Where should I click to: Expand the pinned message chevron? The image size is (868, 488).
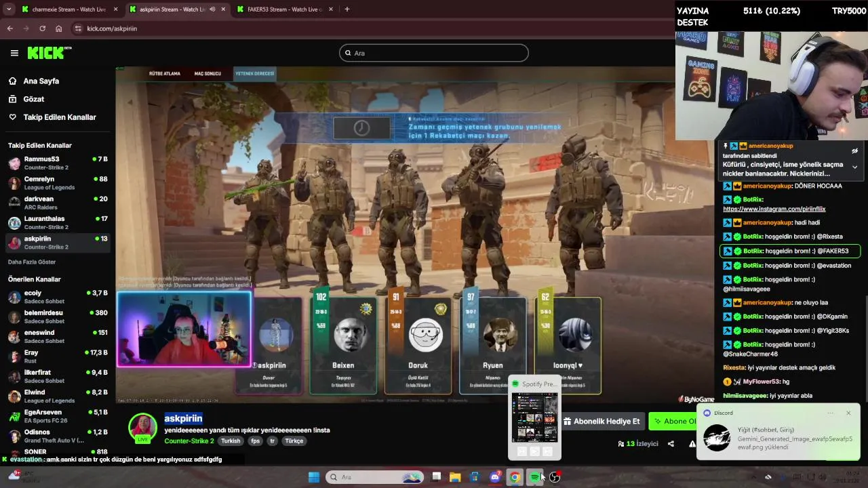click(854, 167)
